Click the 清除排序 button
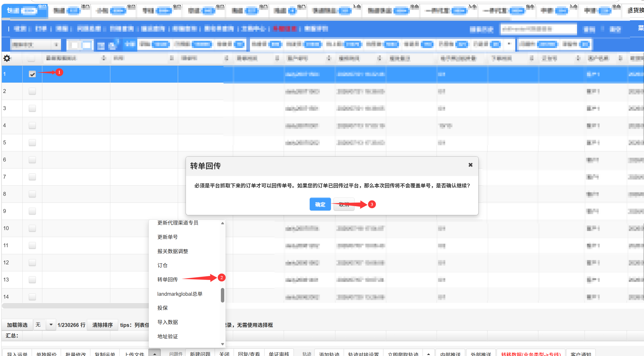This screenshot has height=356, width=644. [103, 325]
